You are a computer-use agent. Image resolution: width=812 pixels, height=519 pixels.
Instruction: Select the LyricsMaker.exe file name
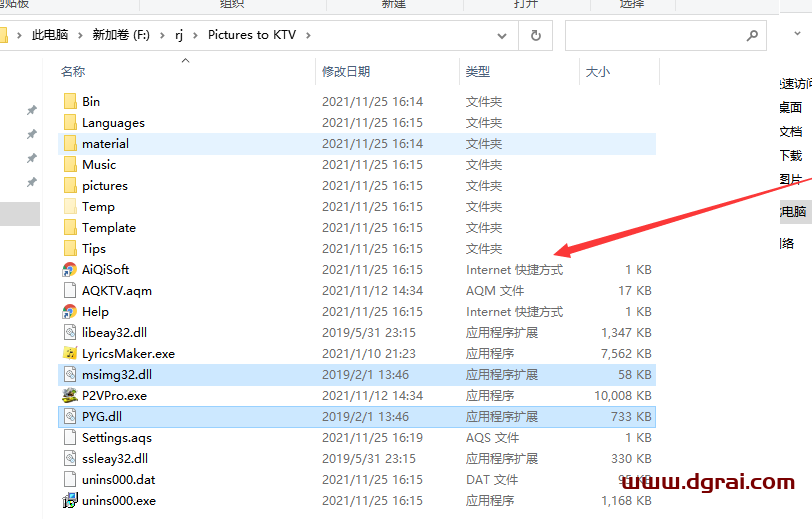coord(128,354)
